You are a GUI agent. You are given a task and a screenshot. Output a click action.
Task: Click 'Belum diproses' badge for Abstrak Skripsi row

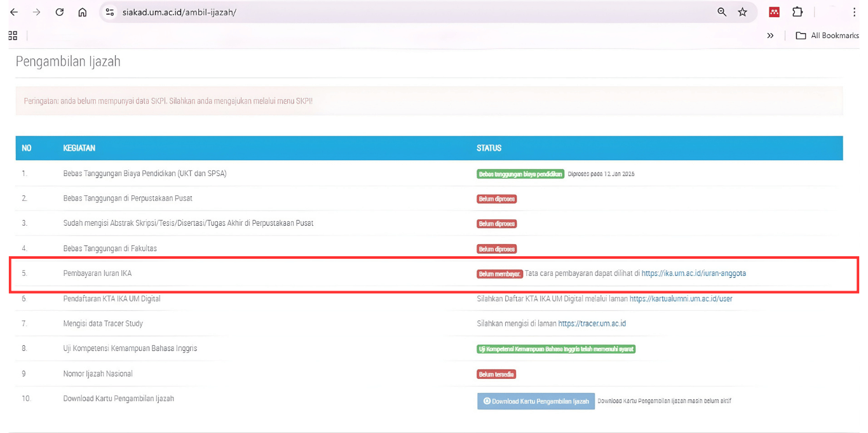coord(497,224)
